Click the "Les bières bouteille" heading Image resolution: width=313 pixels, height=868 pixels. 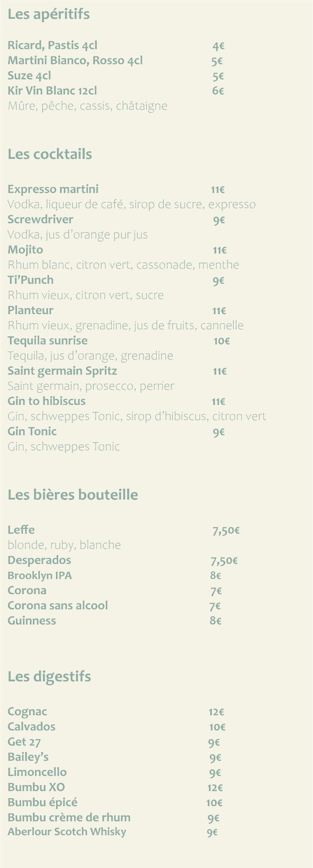tap(73, 495)
